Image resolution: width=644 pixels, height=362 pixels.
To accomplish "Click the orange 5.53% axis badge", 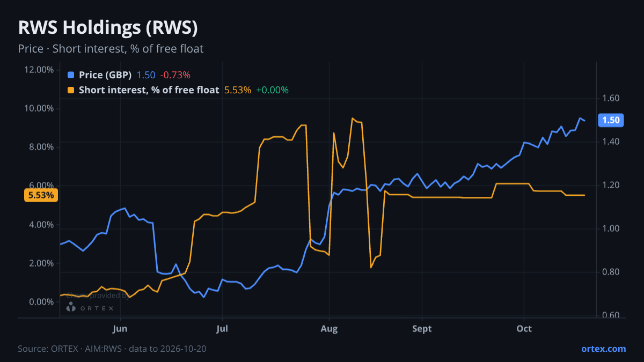I will tap(41, 195).
